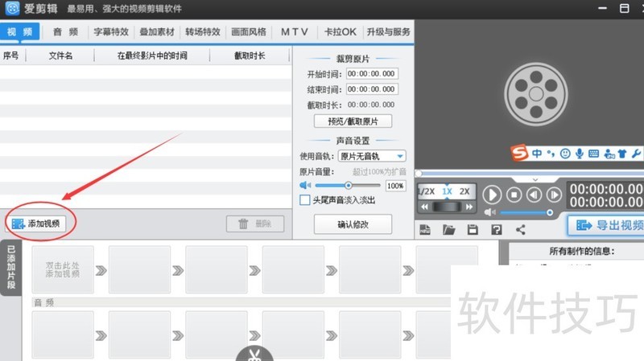Click the help question mark icon
Screen dimensions: 644x361
click(x=497, y=230)
